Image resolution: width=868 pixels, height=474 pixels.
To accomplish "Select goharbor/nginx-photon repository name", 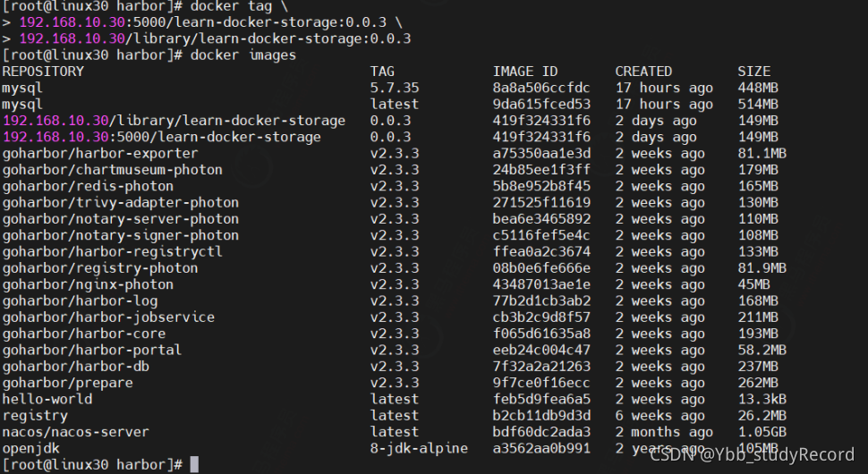I will point(88,284).
